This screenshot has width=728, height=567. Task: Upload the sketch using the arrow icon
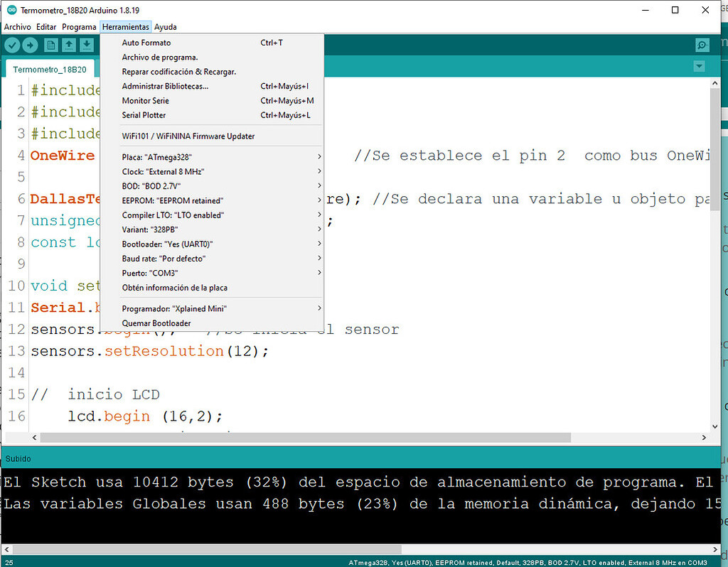point(31,44)
